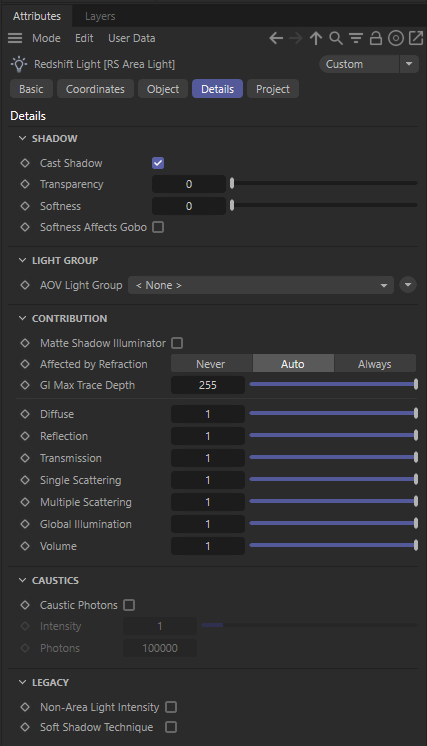Open the Custom preset dropdown arrow

tap(409, 64)
